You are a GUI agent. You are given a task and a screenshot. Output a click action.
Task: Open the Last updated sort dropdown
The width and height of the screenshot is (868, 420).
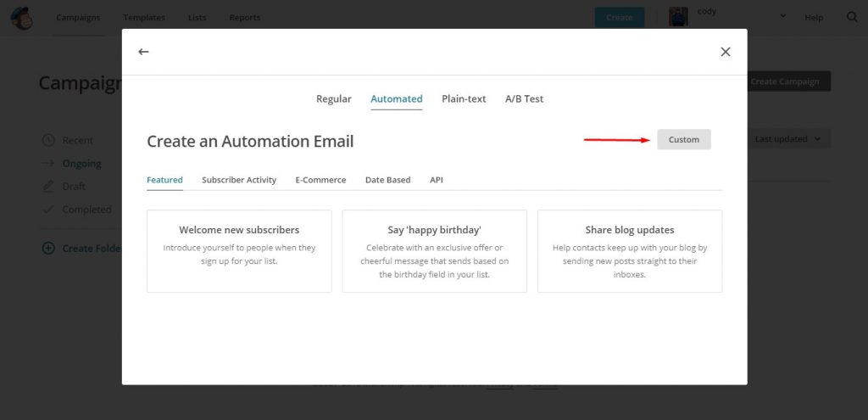click(787, 139)
